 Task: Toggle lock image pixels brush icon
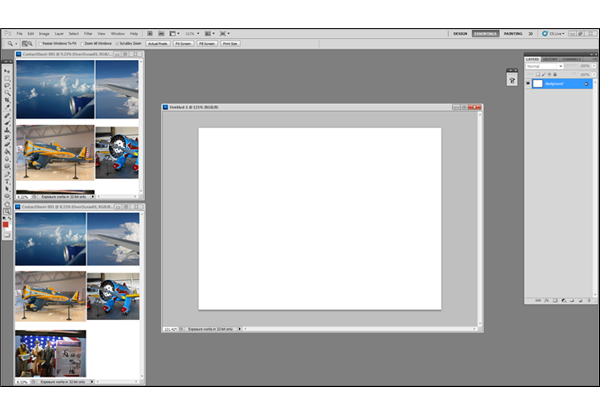click(544, 74)
